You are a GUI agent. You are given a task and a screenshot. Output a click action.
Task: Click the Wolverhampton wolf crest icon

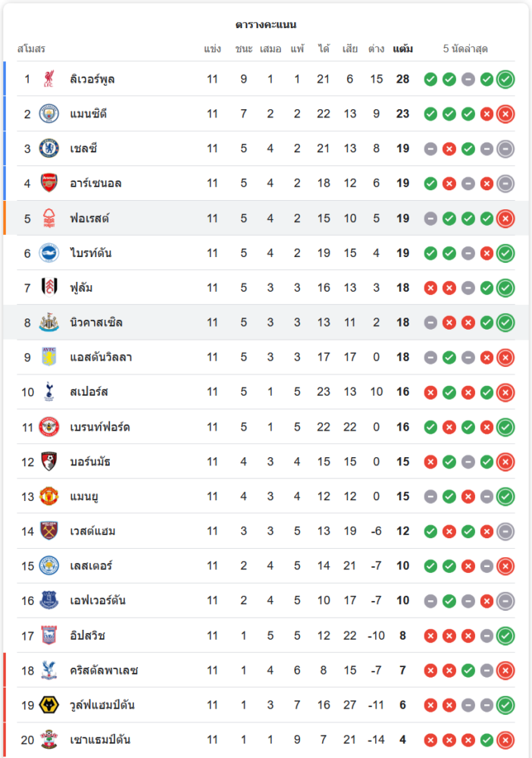point(49,705)
